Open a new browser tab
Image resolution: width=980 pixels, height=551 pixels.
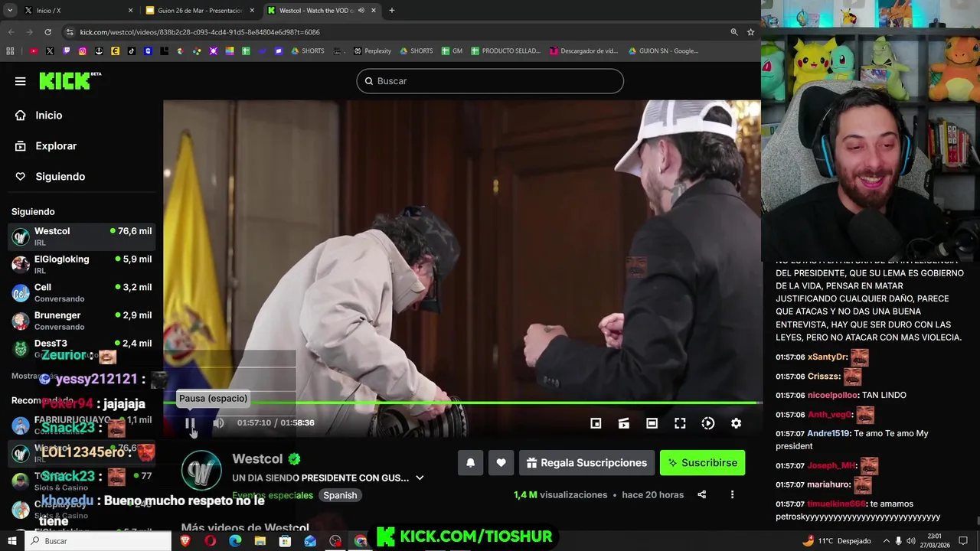(391, 11)
